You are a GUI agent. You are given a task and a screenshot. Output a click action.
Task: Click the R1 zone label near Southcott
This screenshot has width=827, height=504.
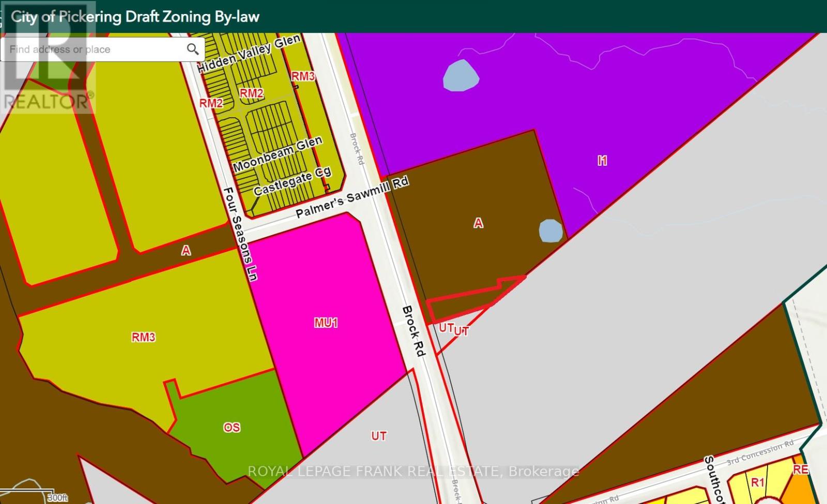(x=757, y=482)
